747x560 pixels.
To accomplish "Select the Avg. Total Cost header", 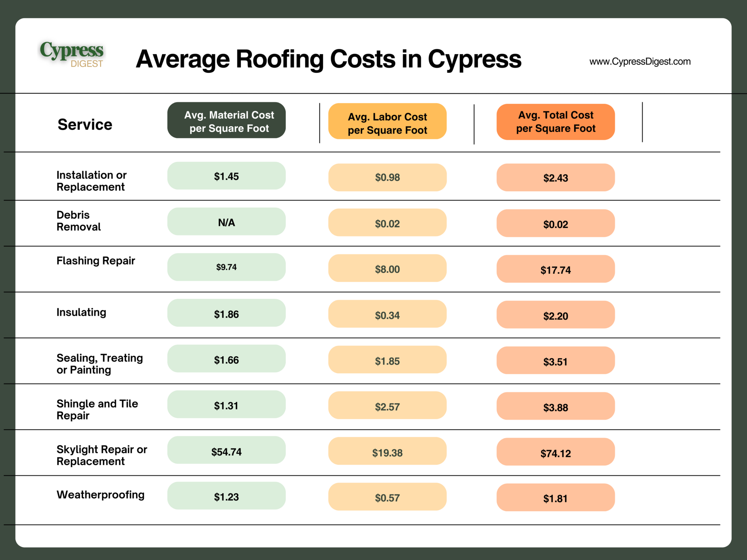I will (x=555, y=122).
